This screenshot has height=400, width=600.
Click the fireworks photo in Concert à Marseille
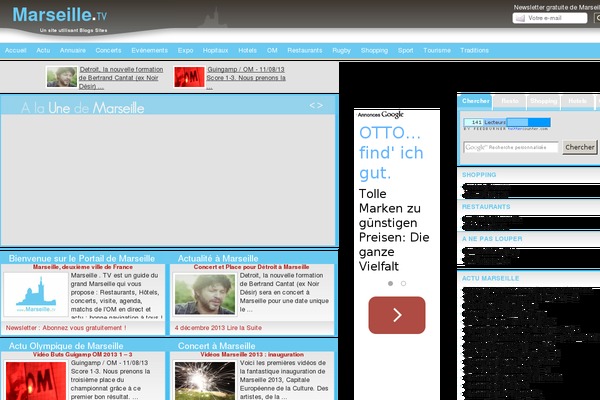[x=205, y=381]
